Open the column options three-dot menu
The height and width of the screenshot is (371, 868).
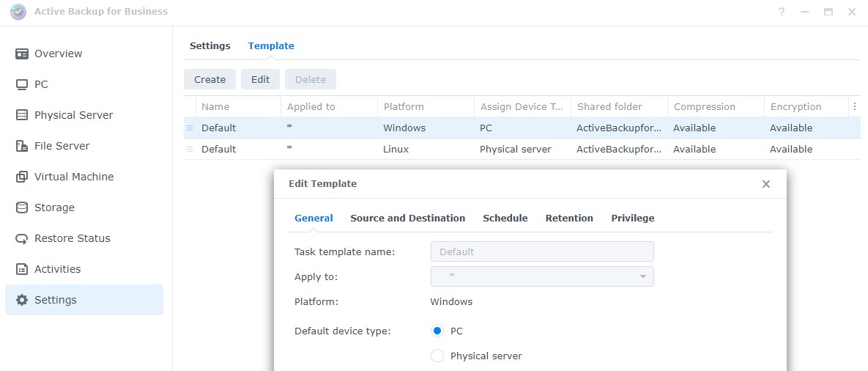tap(855, 106)
